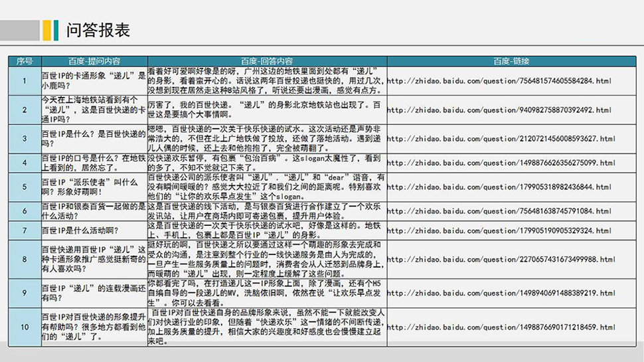Viewport: 644px width, 362px height.
Task: Select the 百度-提问内容 column header
Action: pos(94,61)
